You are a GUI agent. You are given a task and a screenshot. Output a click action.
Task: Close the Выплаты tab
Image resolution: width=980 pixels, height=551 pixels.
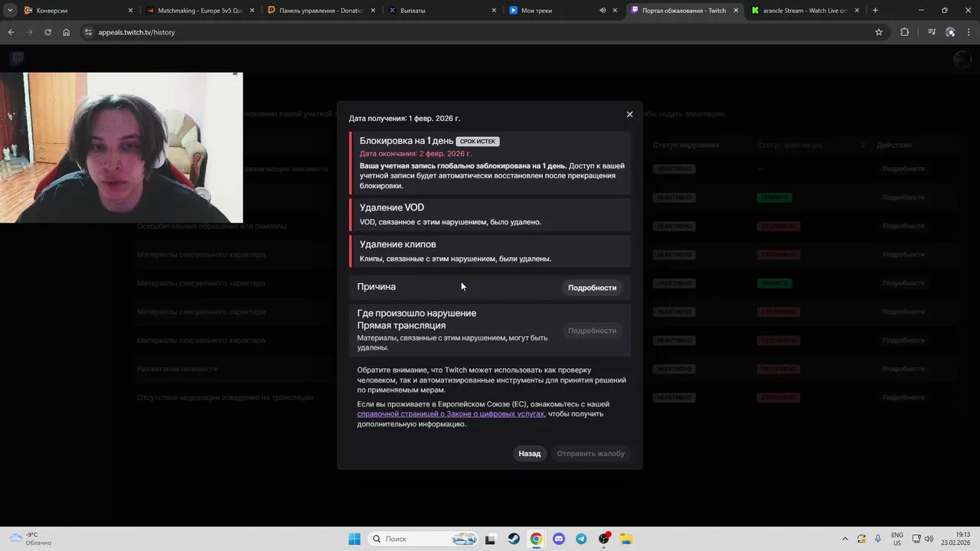(494, 11)
